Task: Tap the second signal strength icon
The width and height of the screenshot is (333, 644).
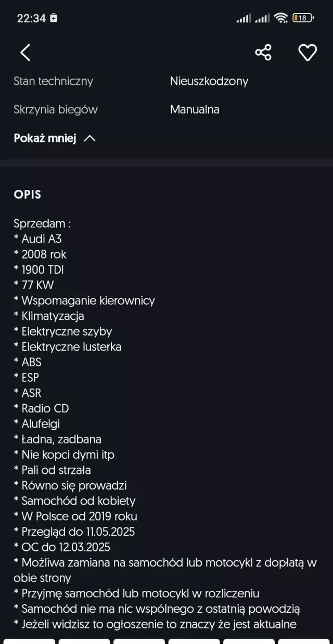Action: tap(262, 19)
